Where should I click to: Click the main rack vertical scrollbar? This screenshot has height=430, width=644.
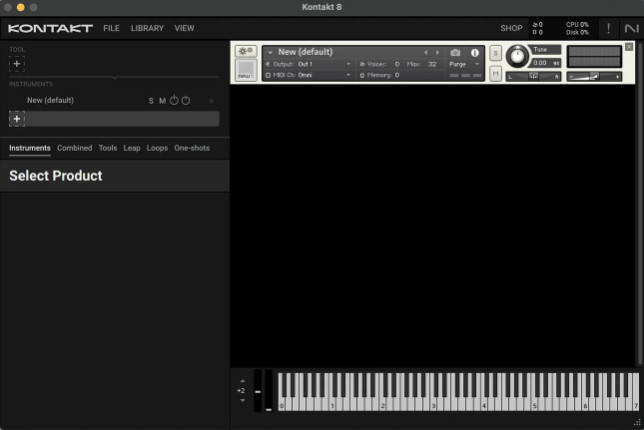(639, 203)
